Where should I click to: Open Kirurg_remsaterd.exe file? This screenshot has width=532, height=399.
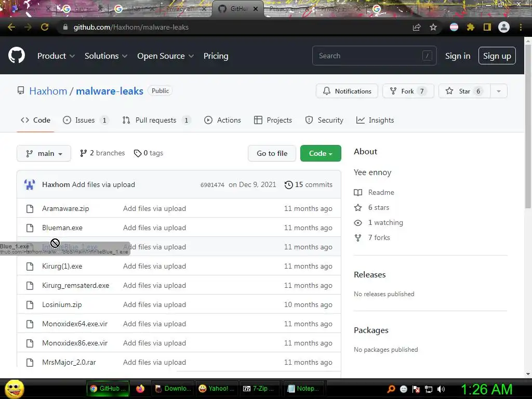76,285
